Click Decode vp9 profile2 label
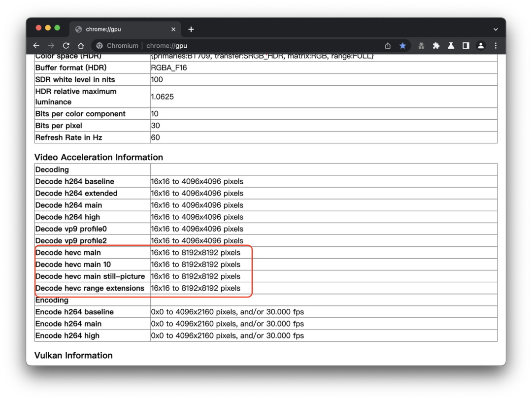The image size is (532, 400). pos(71,240)
